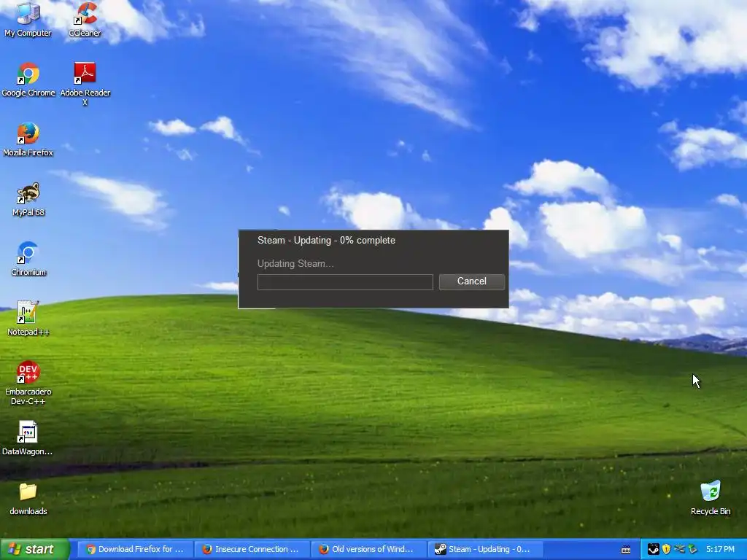Open the Windows Start menu
The width and height of the screenshot is (747, 560).
[x=34, y=549]
